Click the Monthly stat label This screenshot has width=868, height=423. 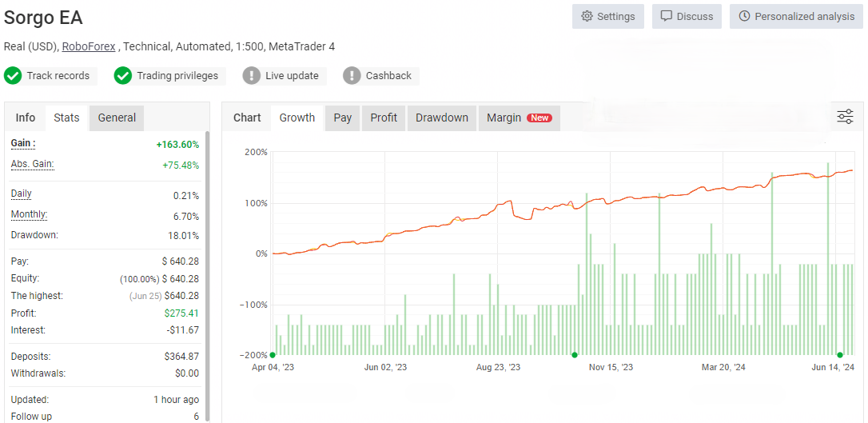pos(29,214)
